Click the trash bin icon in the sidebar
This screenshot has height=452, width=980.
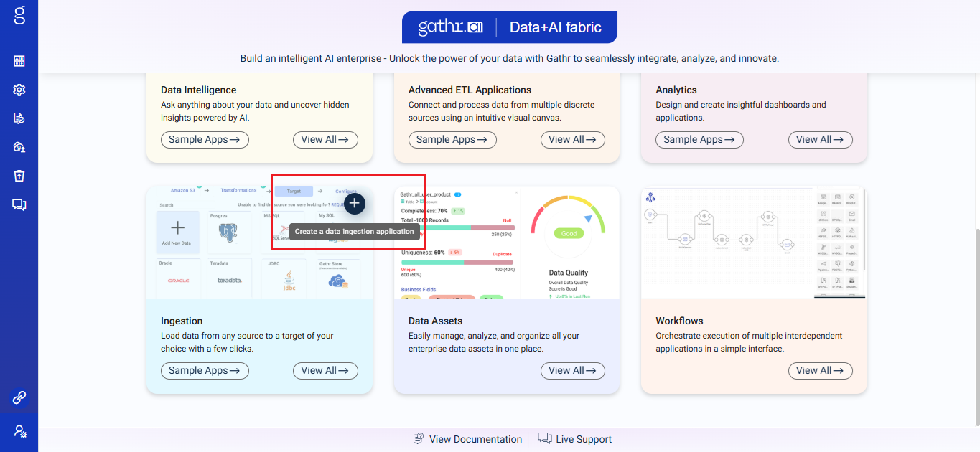coord(19,176)
